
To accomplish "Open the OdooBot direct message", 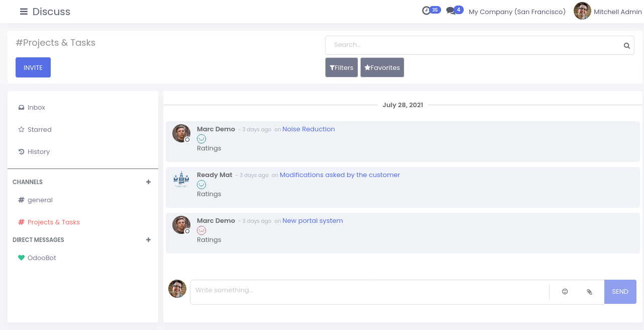I will [x=42, y=258].
